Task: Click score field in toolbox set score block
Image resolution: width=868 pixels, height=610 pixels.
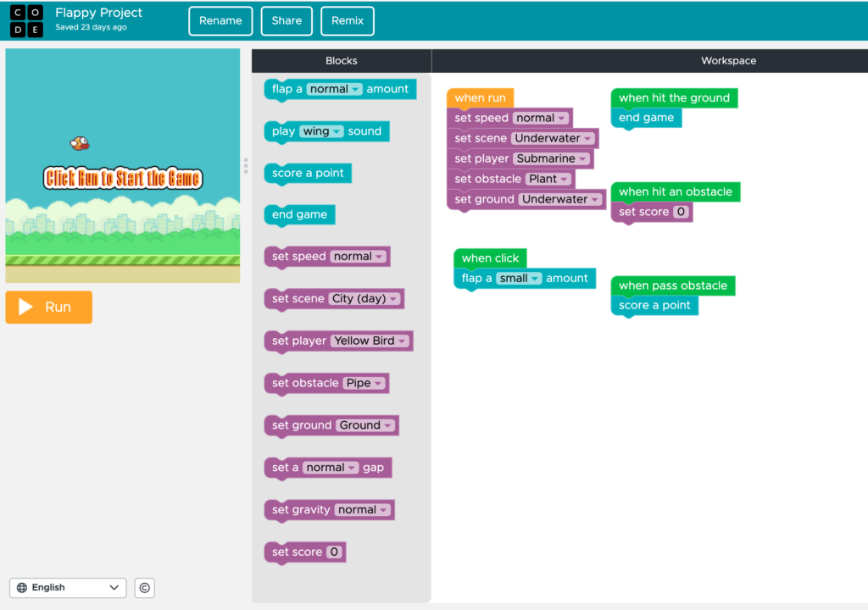Action: point(334,552)
